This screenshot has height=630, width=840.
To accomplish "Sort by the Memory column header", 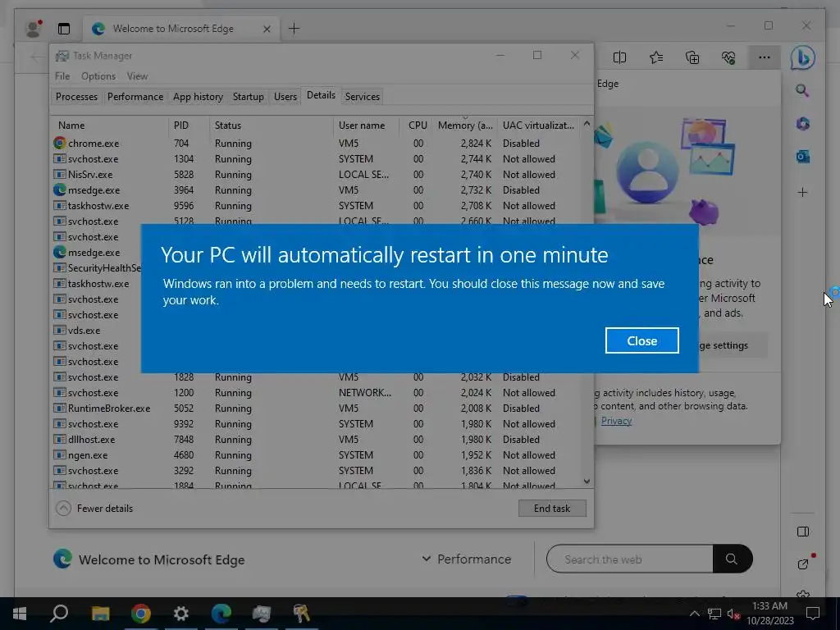I will click(x=464, y=126).
